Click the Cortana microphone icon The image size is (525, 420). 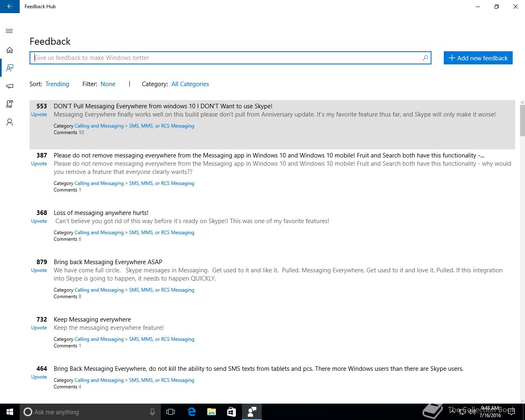pyautogui.click(x=152, y=412)
